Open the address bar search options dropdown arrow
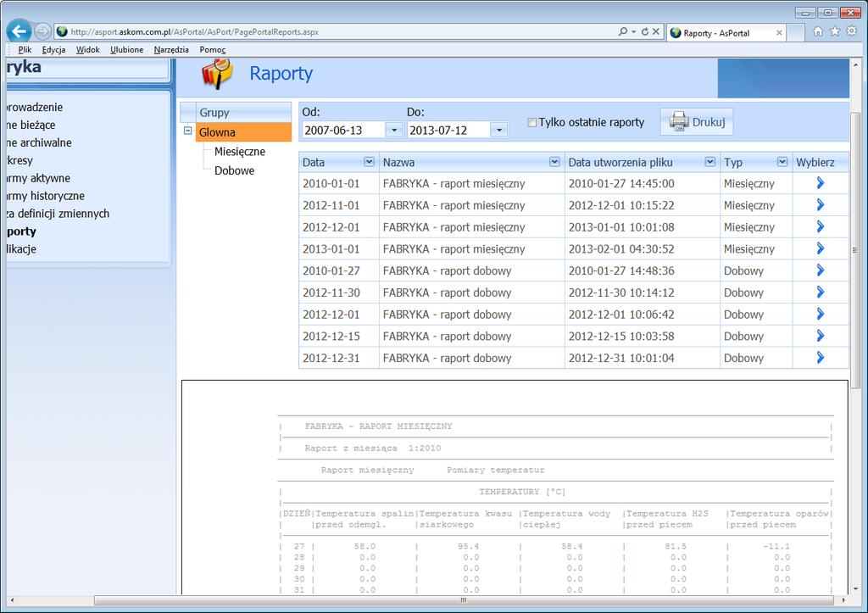The image size is (868, 613). click(634, 31)
